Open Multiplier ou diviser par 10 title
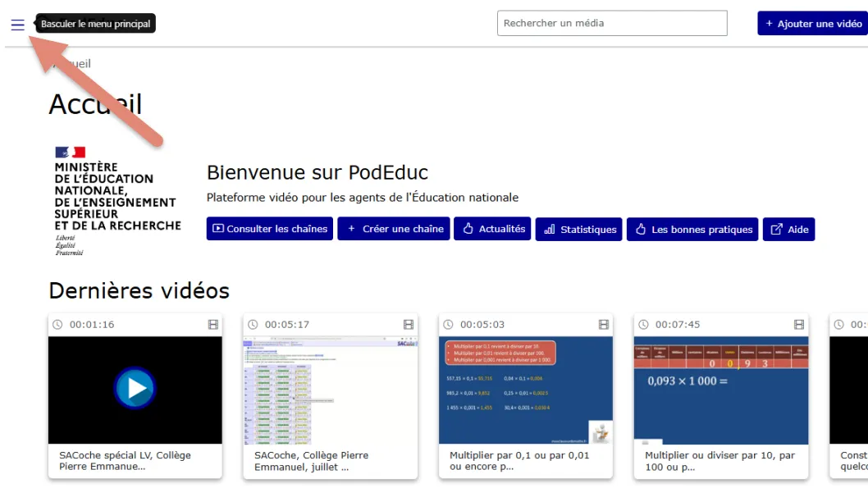The image size is (868, 488). [x=720, y=461]
